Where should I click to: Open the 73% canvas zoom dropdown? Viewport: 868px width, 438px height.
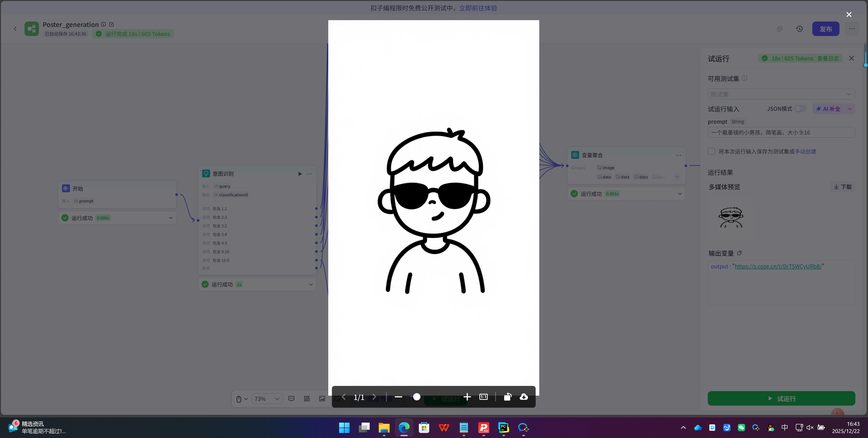267,399
